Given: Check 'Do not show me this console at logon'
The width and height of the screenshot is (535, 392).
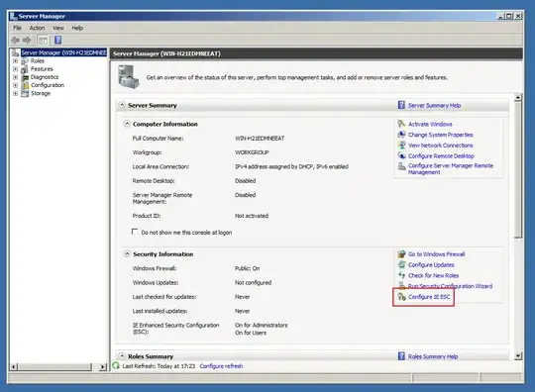Looking at the screenshot, I should [135, 232].
